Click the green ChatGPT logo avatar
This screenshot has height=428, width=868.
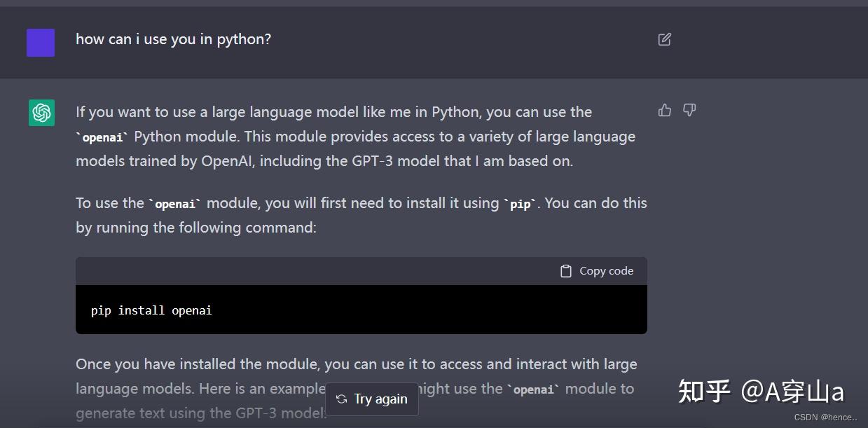(41, 112)
